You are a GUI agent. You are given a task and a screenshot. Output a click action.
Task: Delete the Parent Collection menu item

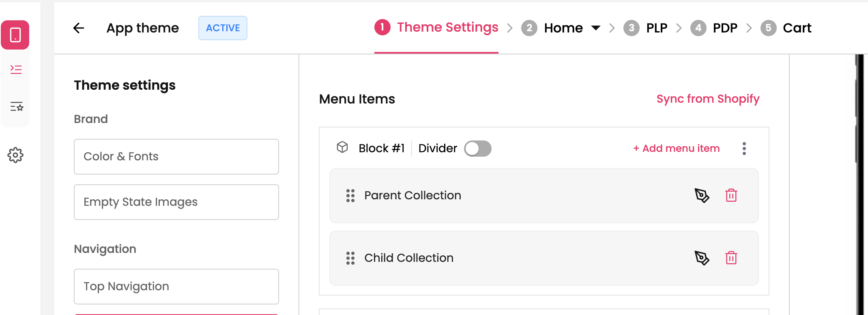coord(731,196)
